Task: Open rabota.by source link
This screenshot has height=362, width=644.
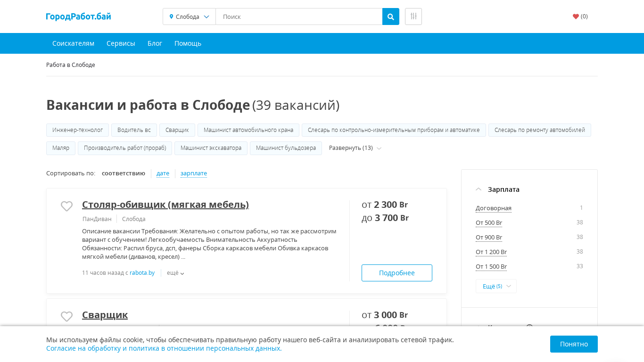Action: [x=142, y=273]
